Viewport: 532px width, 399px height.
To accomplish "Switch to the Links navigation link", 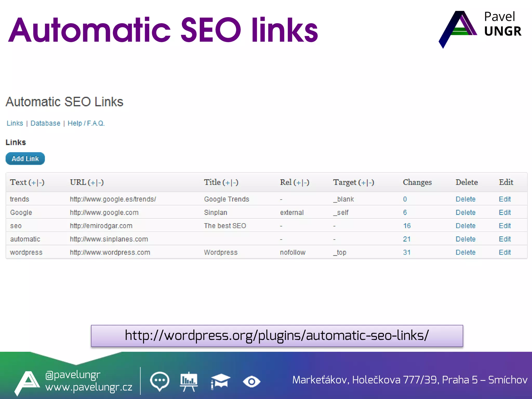I will [15, 123].
